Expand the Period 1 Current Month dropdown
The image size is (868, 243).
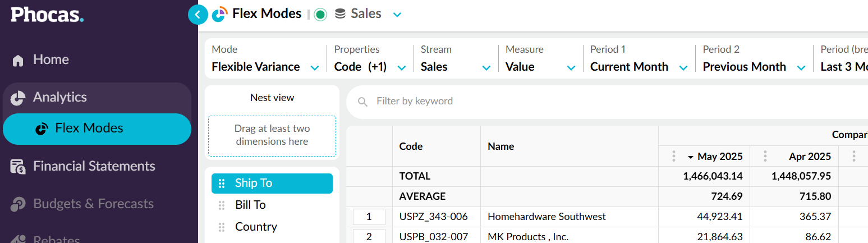tap(683, 67)
